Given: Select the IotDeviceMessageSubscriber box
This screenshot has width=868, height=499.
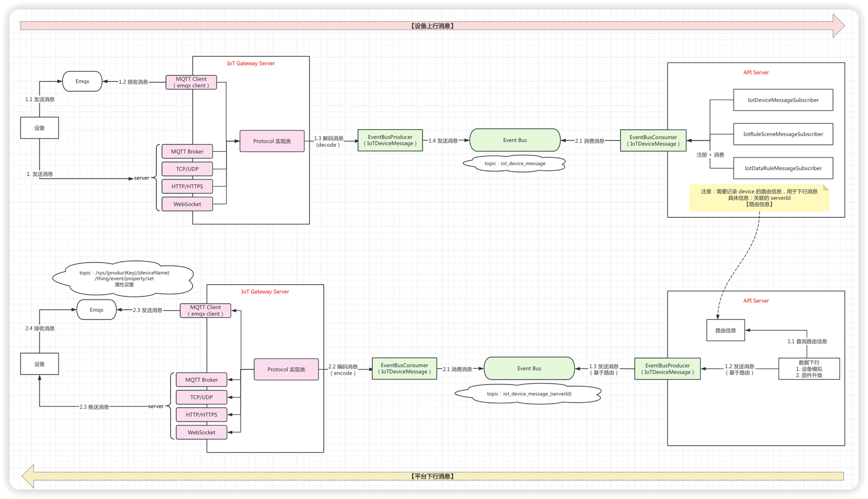Looking at the screenshot, I should (783, 100).
